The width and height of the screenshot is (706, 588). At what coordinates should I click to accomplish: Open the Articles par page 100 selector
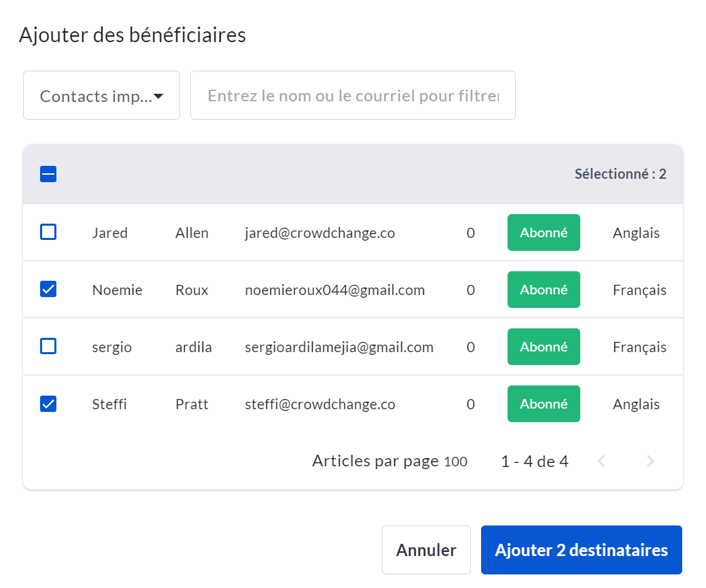455,462
